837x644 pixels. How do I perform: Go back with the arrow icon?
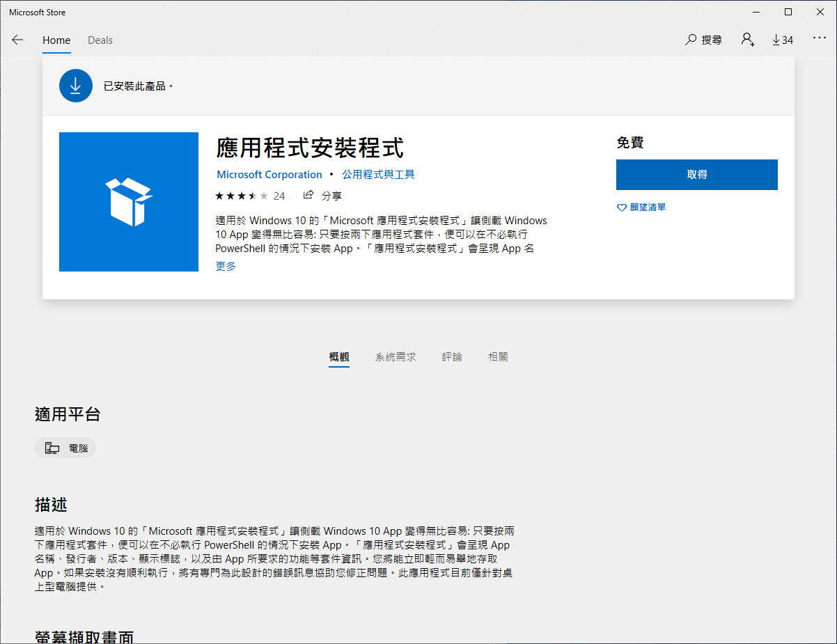pyautogui.click(x=17, y=40)
